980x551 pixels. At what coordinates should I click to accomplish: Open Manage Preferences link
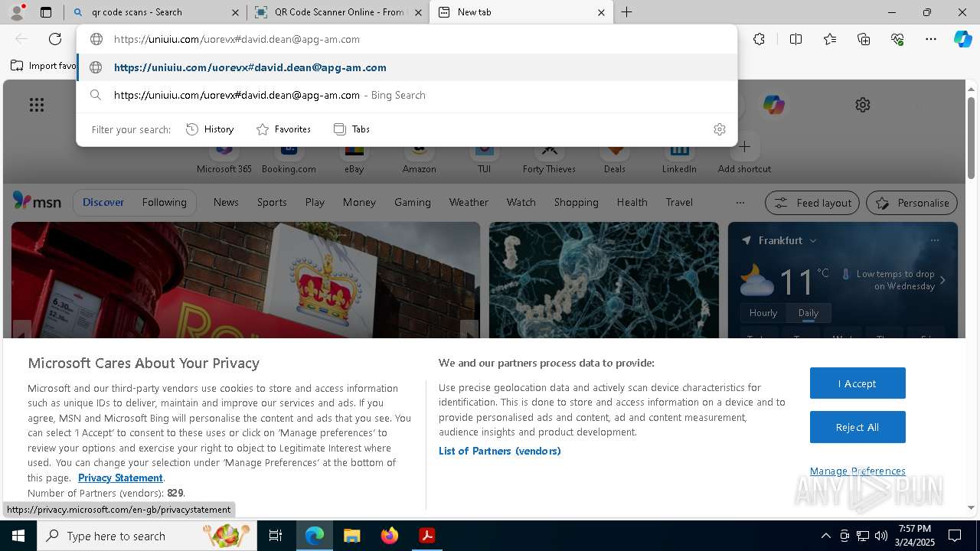[x=857, y=471]
